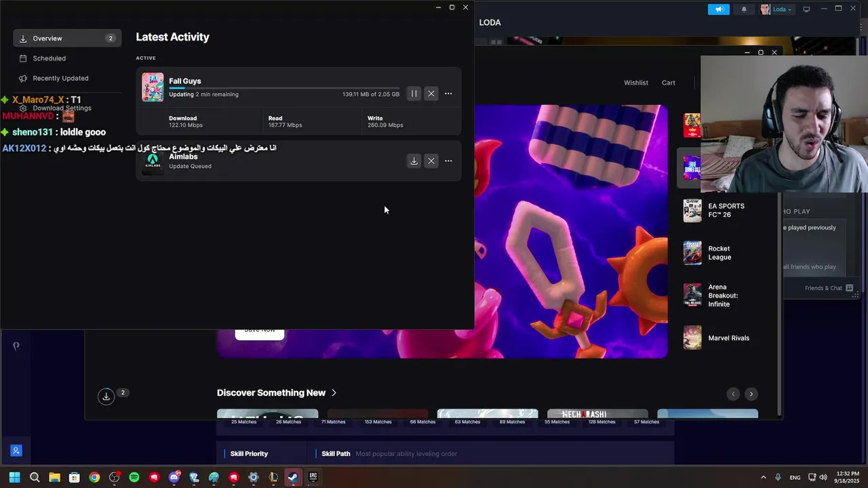The image size is (868, 488).
Task: Open Windows taskbar search
Action: coord(35,477)
